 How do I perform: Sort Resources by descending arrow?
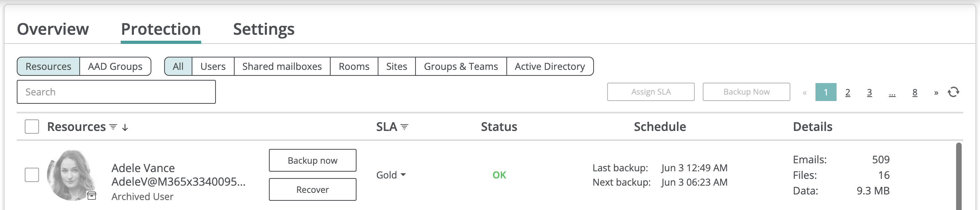pyautogui.click(x=125, y=127)
